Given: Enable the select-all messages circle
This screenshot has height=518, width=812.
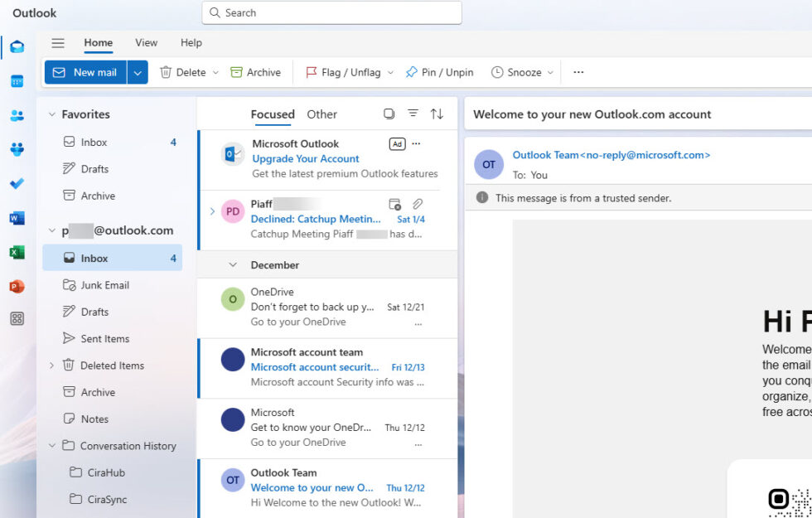Looking at the screenshot, I should (389, 114).
